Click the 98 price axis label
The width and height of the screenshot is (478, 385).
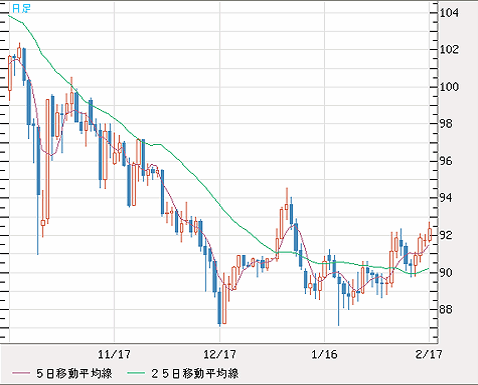pos(446,124)
